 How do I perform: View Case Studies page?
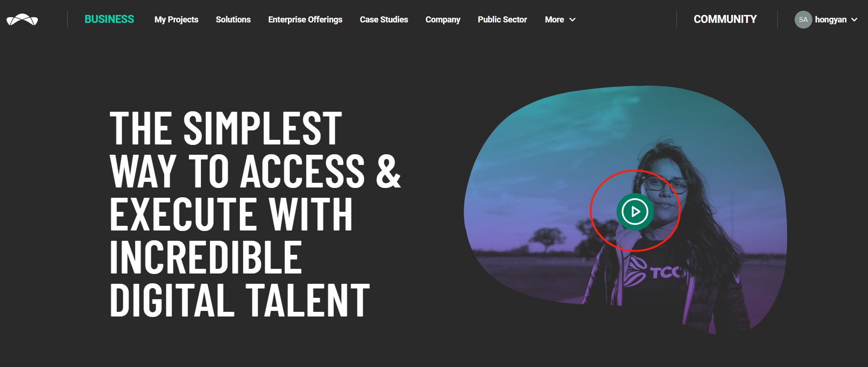[x=384, y=20]
